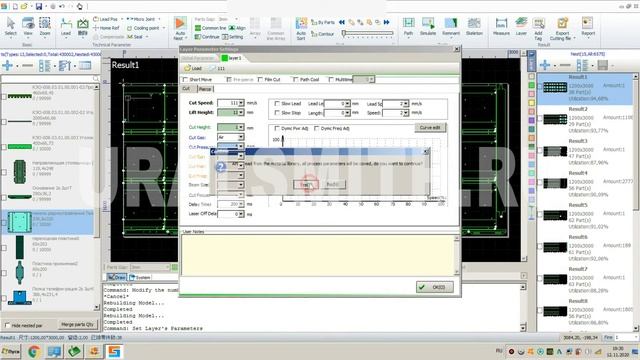
Task: Open the Path tool in the ribbon
Action: coord(409,27)
